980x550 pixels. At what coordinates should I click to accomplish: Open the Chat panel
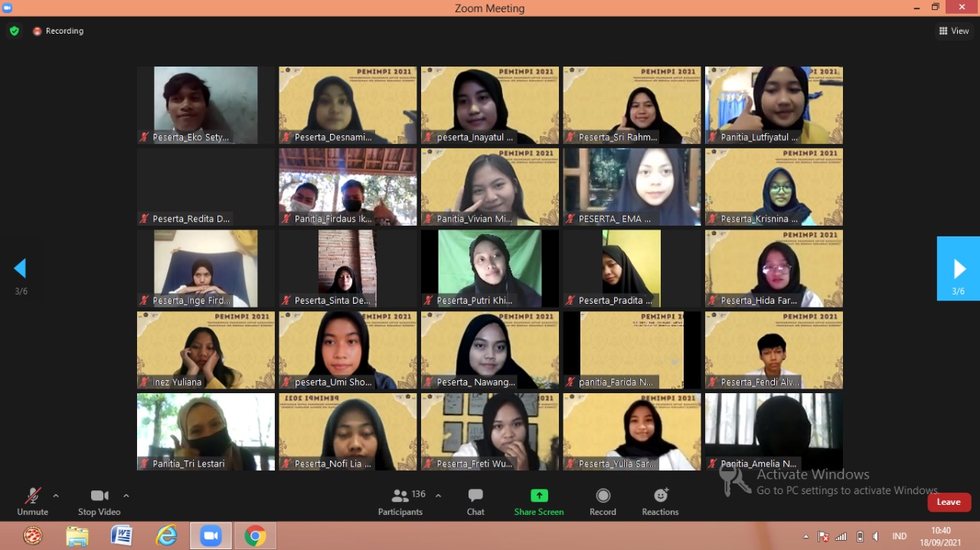tap(475, 502)
